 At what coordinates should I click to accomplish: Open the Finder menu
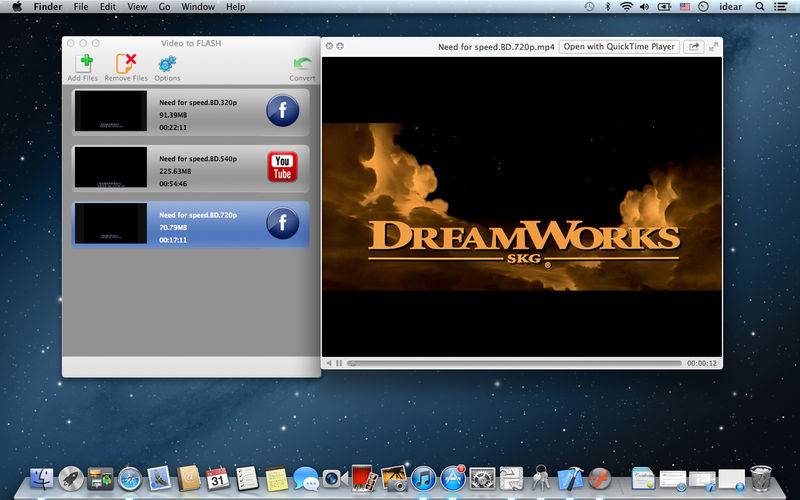coord(47,7)
